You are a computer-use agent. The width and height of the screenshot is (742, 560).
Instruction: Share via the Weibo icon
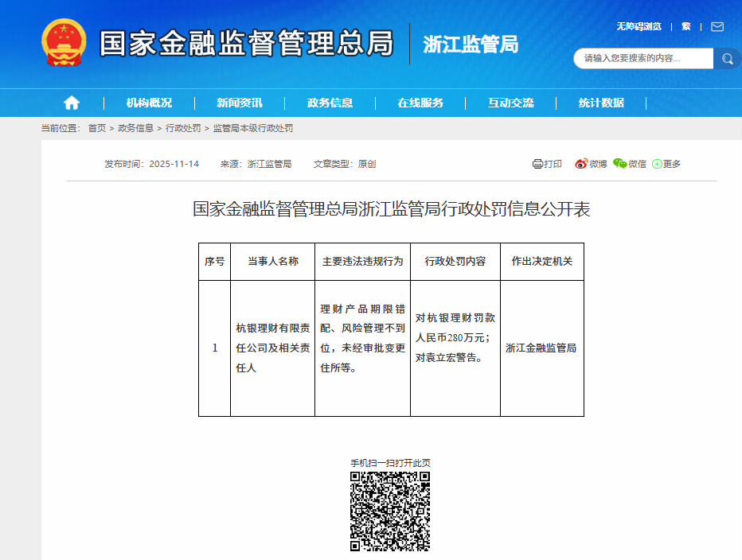(581, 164)
